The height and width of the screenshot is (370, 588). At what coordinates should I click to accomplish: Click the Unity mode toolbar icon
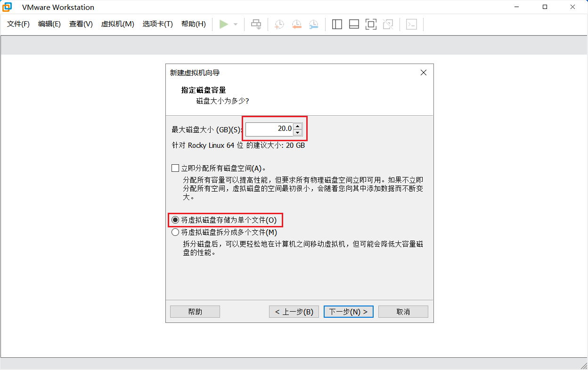point(388,24)
